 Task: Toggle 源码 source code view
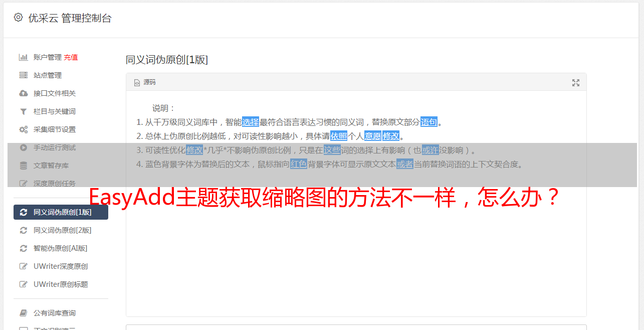(x=145, y=82)
